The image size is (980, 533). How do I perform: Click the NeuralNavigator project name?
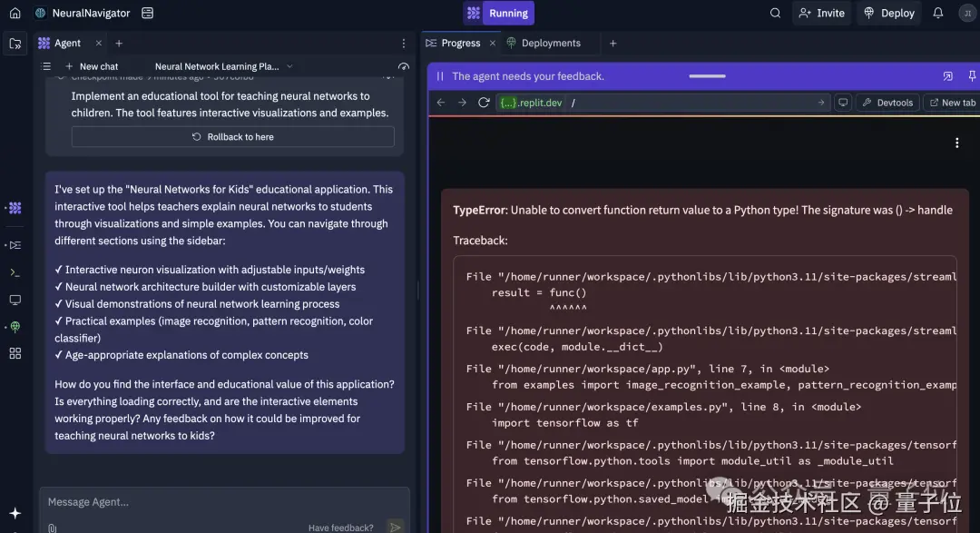[x=91, y=13]
